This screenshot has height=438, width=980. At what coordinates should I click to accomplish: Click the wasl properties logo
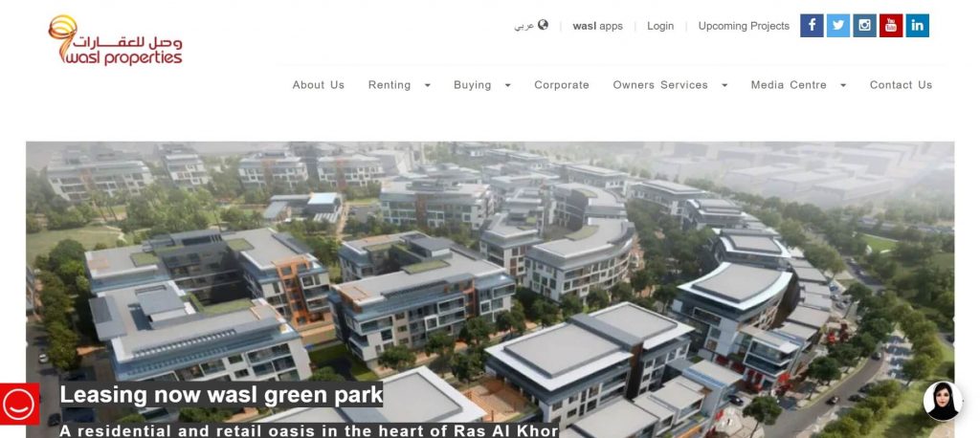[115, 40]
